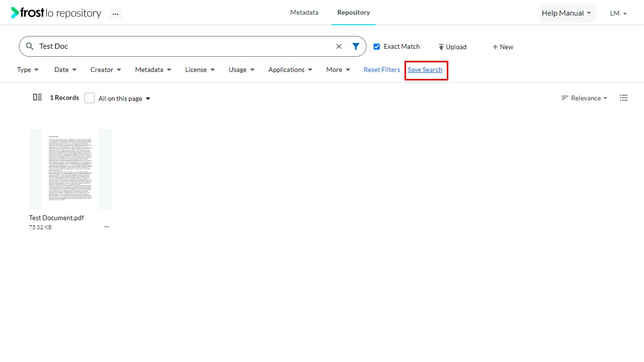Click the Upload button

[x=452, y=47]
